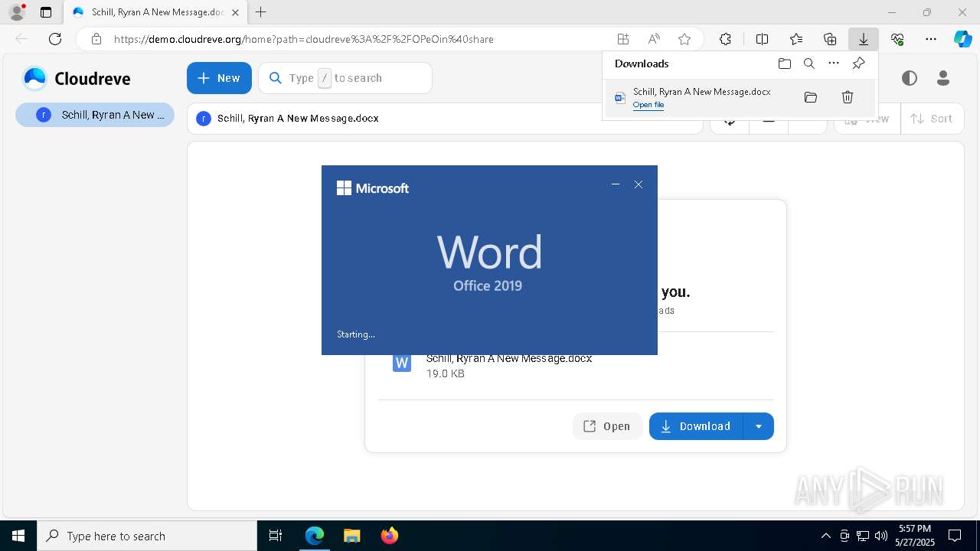The height and width of the screenshot is (551, 980).
Task: Toggle Cloudreve dark mode icon
Action: click(909, 78)
